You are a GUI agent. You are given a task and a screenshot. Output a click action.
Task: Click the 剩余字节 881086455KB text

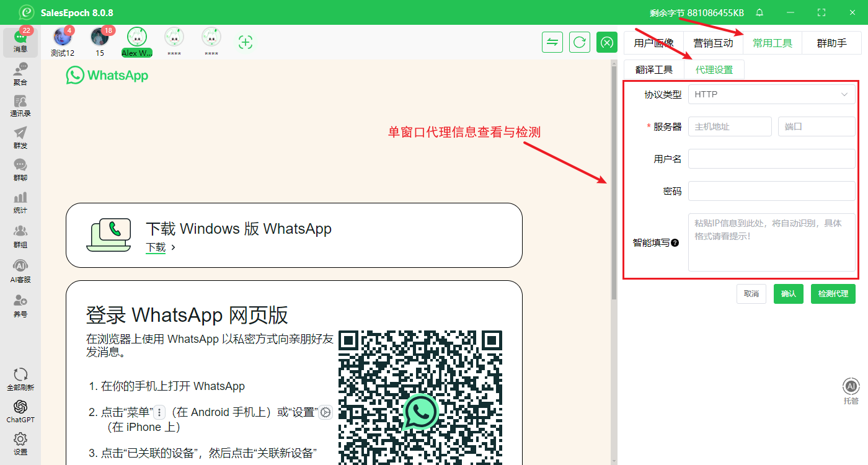click(x=697, y=12)
